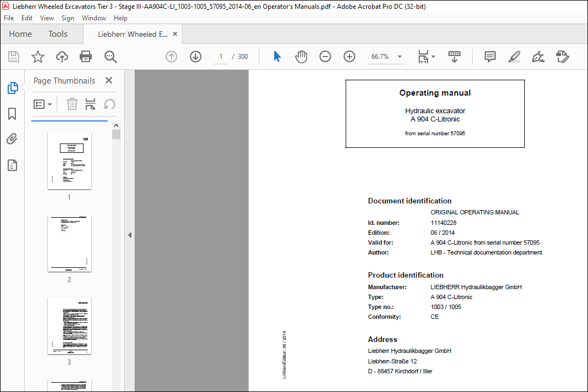Image resolution: width=588 pixels, height=392 pixels.
Task: Select page 3 thumbnail
Action: (x=69, y=326)
